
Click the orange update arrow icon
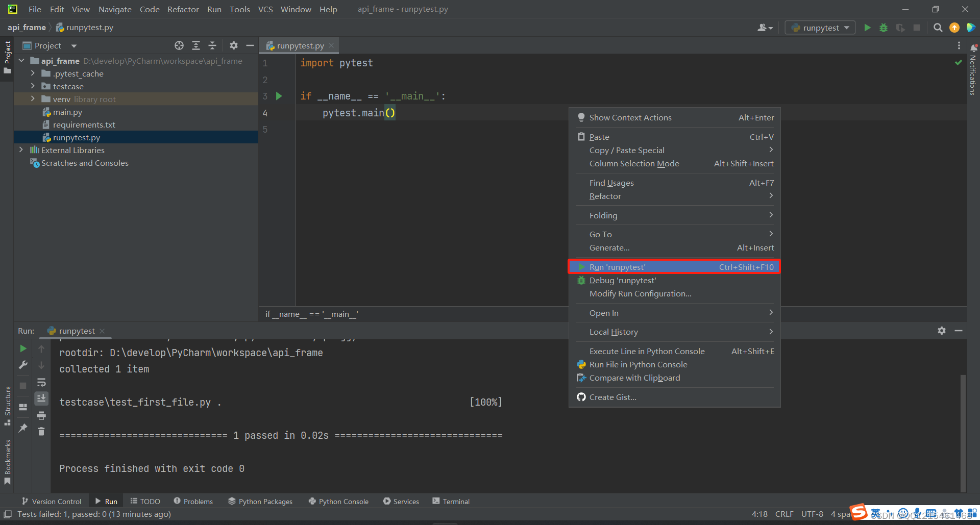pos(954,28)
